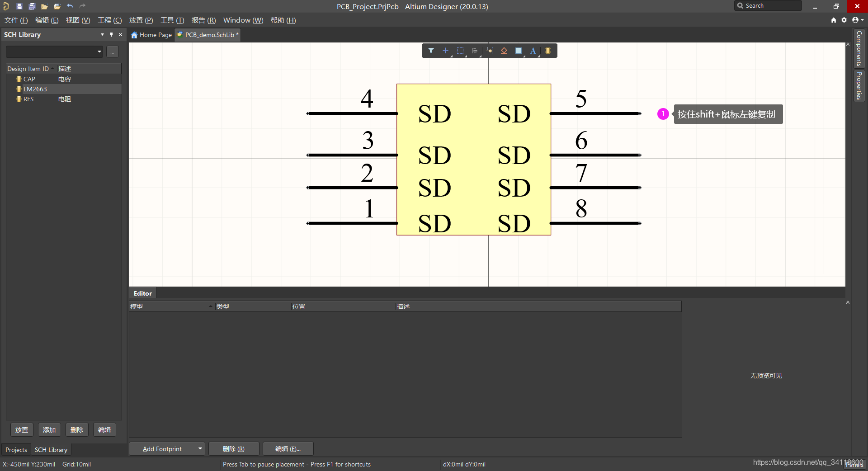Click the Save All documents icon

[32, 6]
